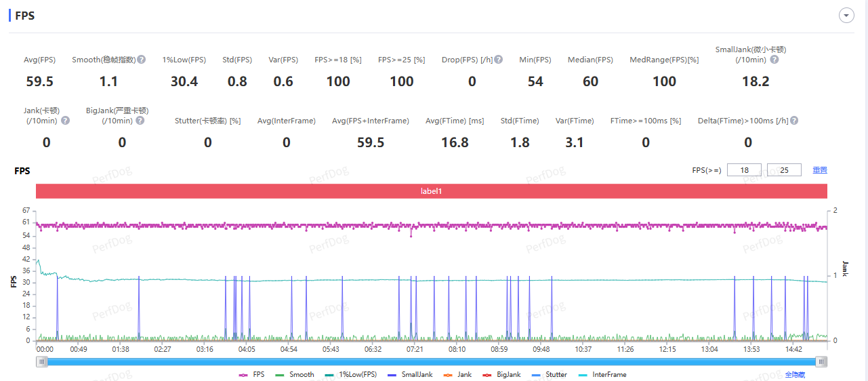Click help icon beside Drop(FPS) [/h]

498,60
